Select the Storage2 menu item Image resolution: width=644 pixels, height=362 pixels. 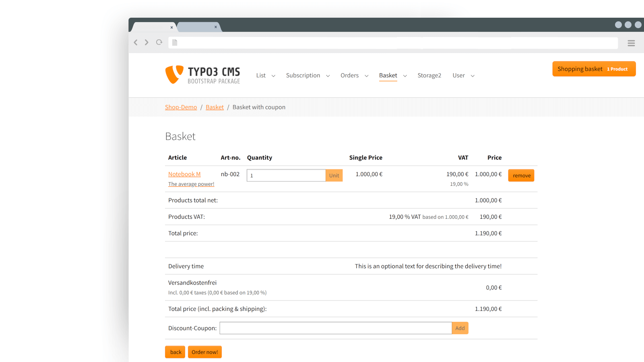[x=429, y=76]
